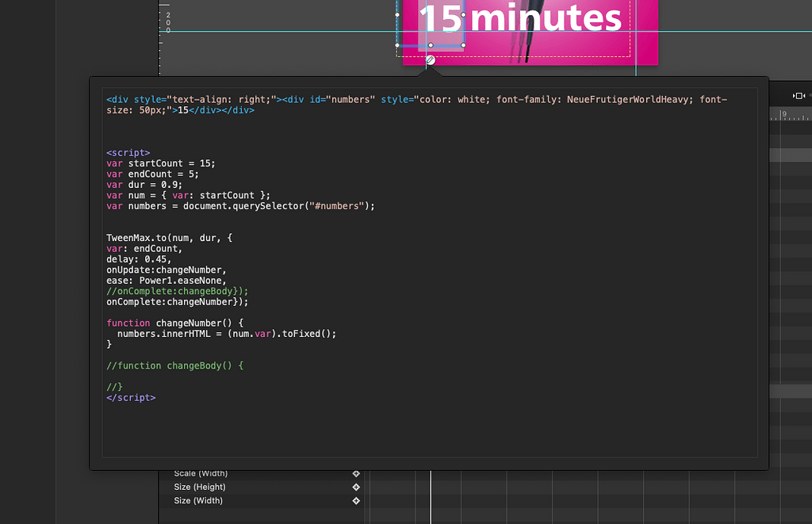Click the timeline ruler tick marks near 9
Screen dimensions: 812x524
pyautogui.click(x=785, y=116)
